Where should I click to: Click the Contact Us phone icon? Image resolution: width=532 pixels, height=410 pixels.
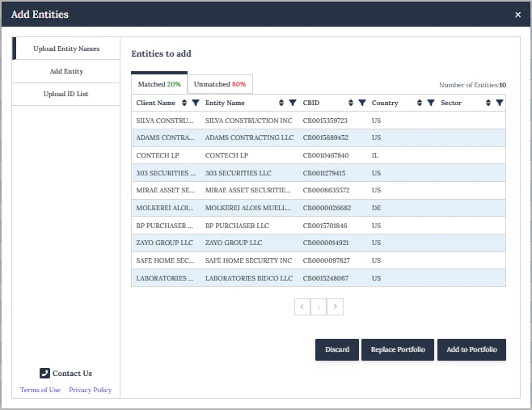tap(44, 373)
